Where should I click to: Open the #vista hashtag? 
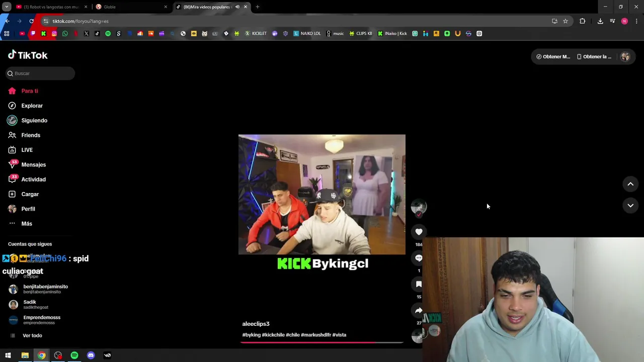click(x=339, y=335)
